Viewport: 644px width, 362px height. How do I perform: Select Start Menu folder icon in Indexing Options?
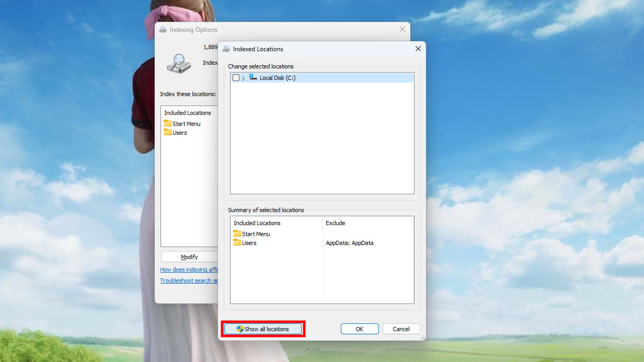point(168,123)
